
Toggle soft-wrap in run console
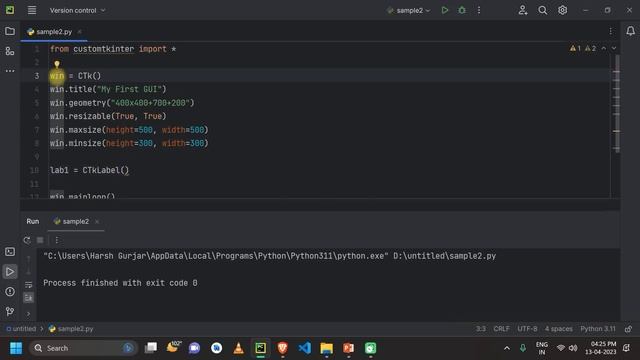29,285
